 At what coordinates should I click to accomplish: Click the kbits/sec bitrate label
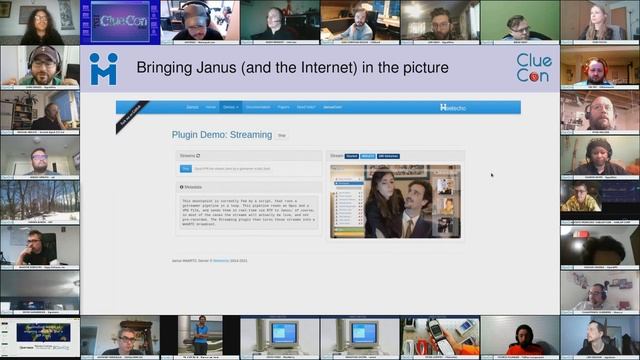[x=388, y=156]
